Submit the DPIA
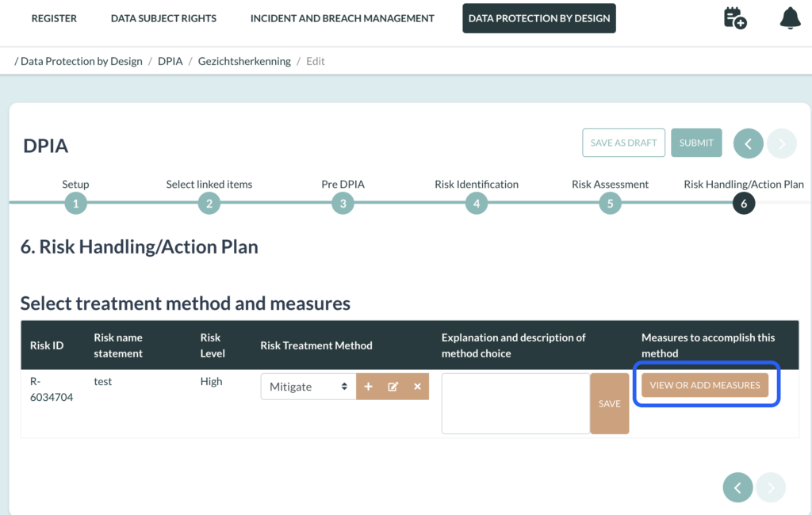This screenshot has width=812, height=515. click(696, 143)
